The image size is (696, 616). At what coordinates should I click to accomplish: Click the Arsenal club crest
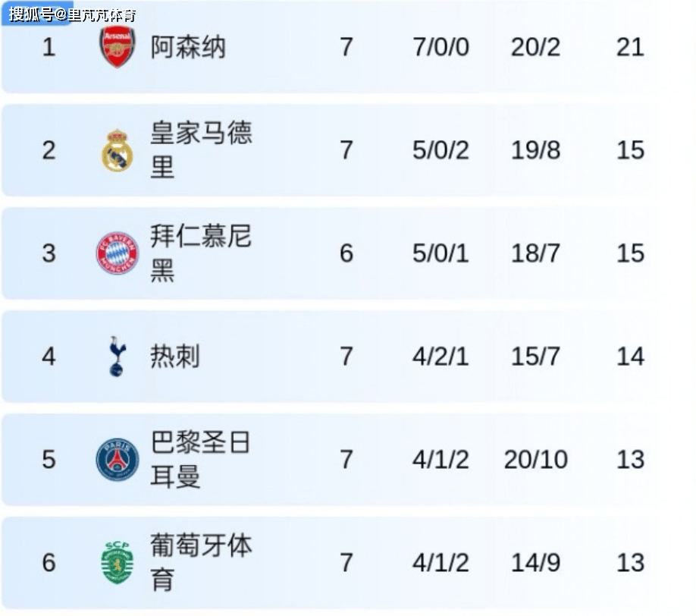tap(117, 47)
